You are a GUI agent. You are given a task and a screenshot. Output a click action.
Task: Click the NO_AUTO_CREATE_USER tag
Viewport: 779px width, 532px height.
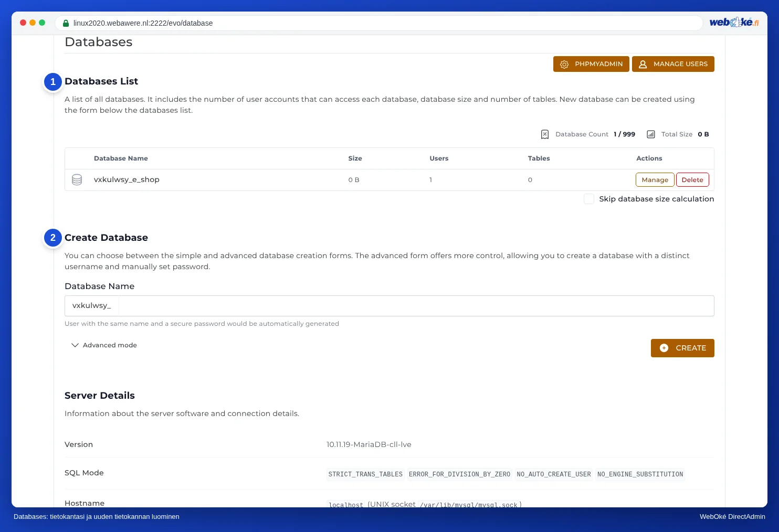pos(554,474)
